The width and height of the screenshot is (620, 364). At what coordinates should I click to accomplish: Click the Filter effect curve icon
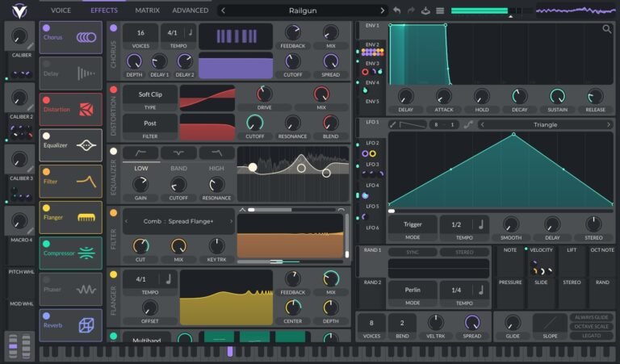(86, 182)
